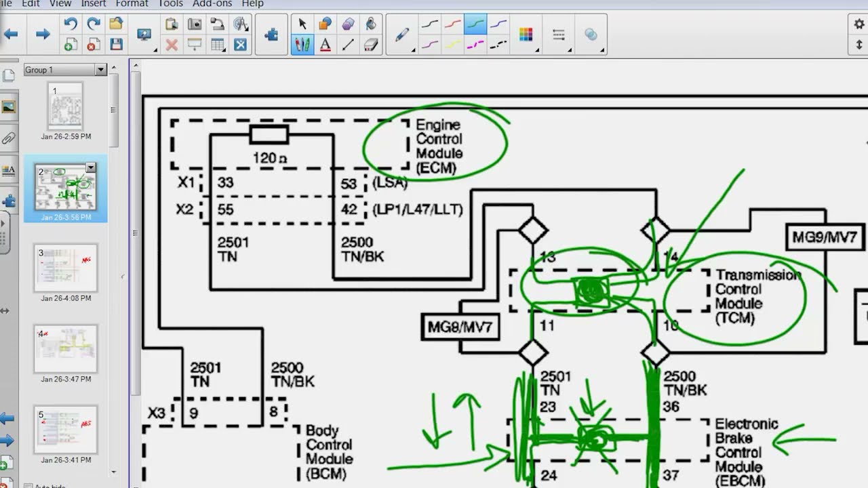Open toolbar settings with the gear icon
The image size is (868, 488).
pos(859,24)
